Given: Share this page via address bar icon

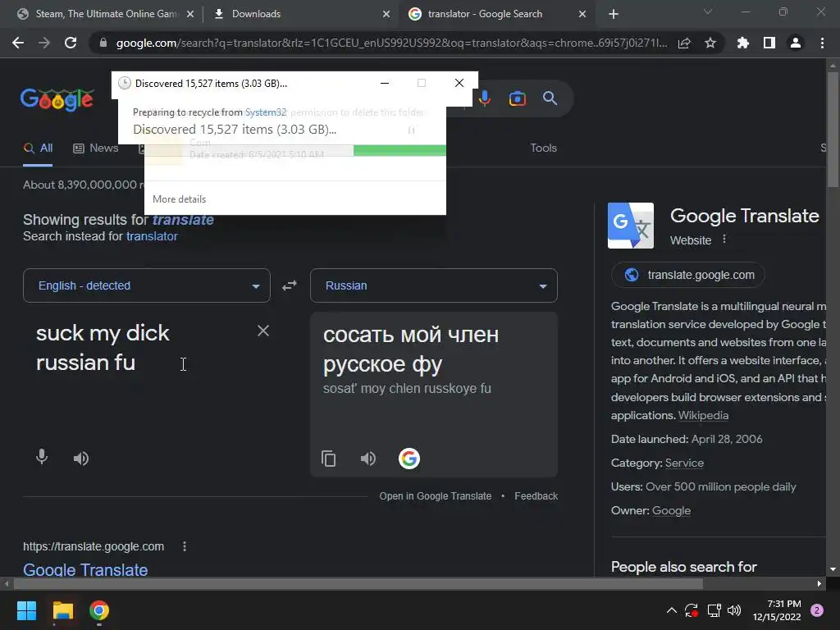Looking at the screenshot, I should [684, 43].
